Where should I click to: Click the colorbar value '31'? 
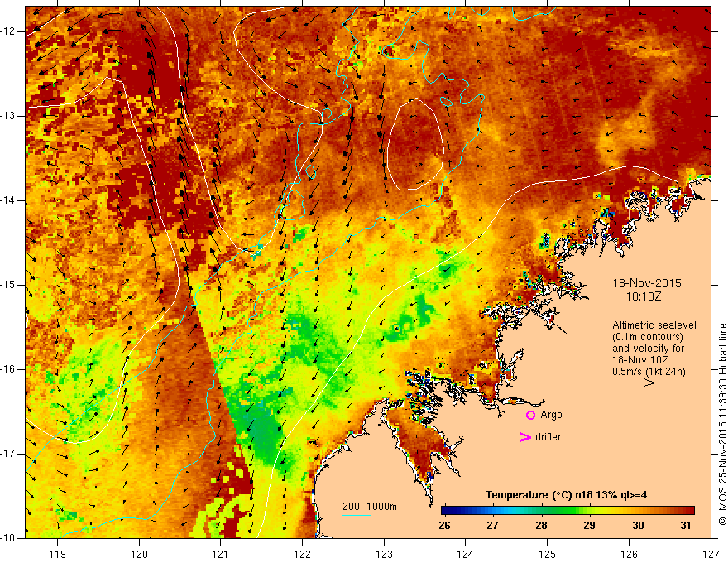[x=686, y=526]
